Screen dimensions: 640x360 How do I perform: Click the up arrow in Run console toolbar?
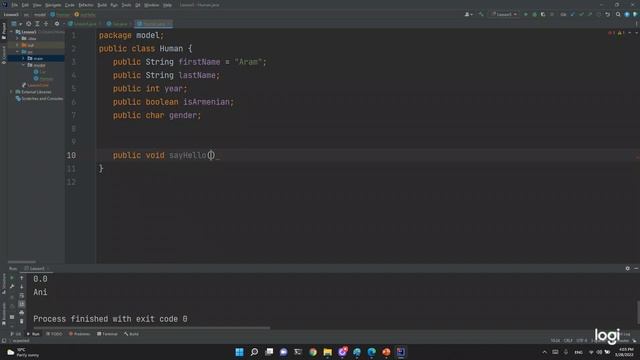(22, 278)
